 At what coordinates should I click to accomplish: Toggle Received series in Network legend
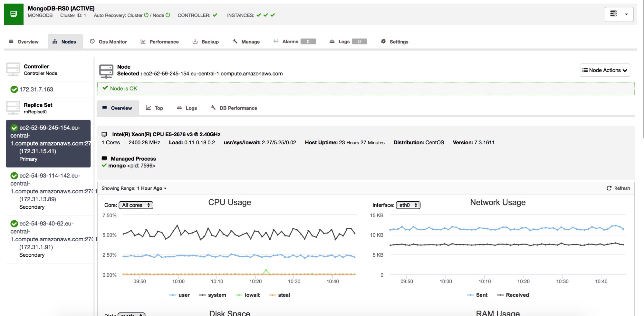(513, 295)
